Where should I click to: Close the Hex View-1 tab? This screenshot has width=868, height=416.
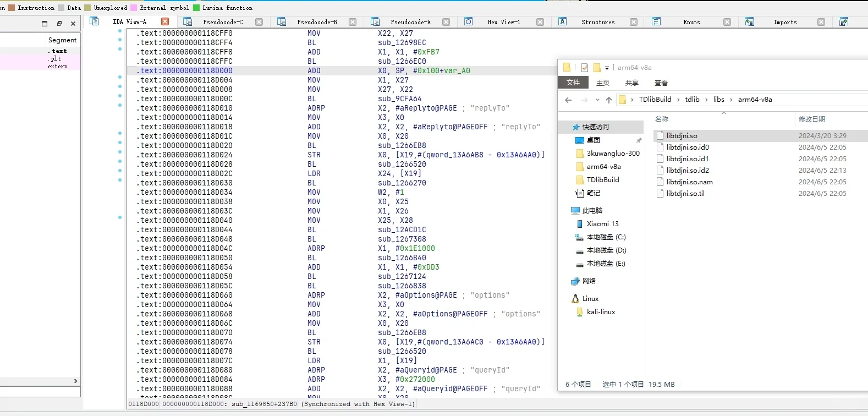click(x=540, y=22)
